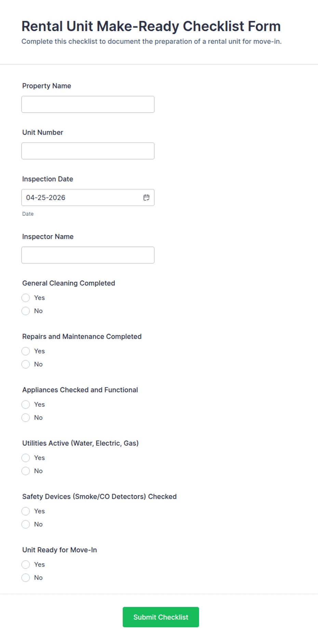
Task: Select Yes for Utilities Active
Action: (26, 458)
